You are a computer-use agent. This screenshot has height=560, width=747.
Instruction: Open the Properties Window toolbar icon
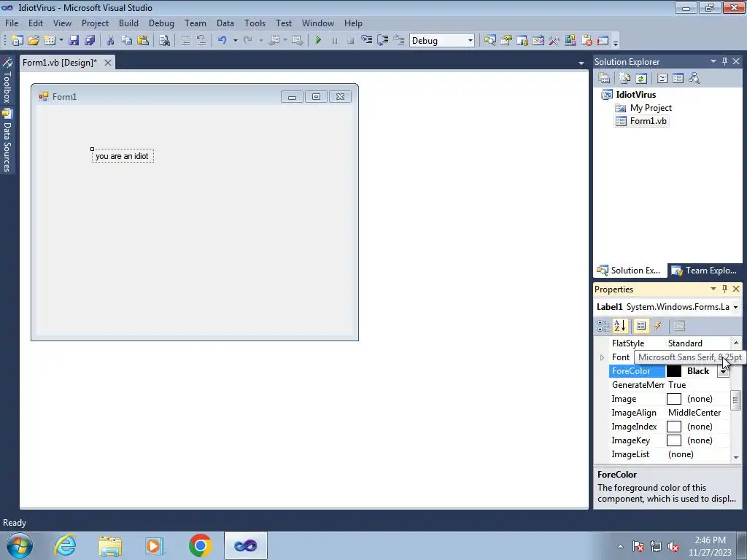[x=506, y=41]
